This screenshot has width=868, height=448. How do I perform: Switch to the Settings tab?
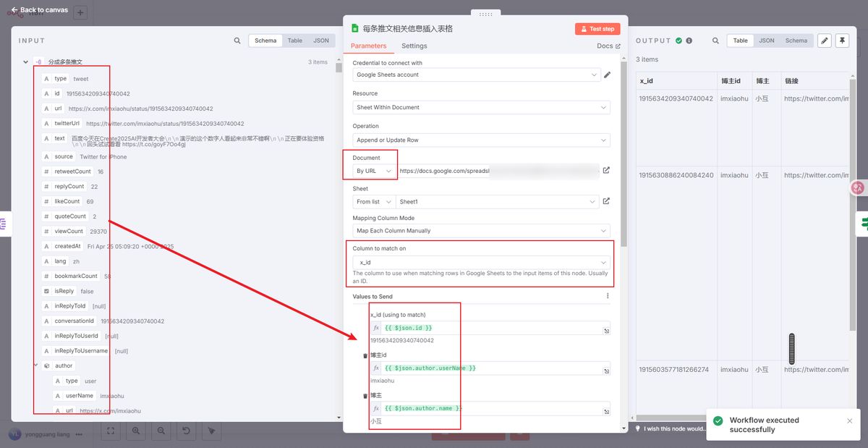(x=414, y=45)
